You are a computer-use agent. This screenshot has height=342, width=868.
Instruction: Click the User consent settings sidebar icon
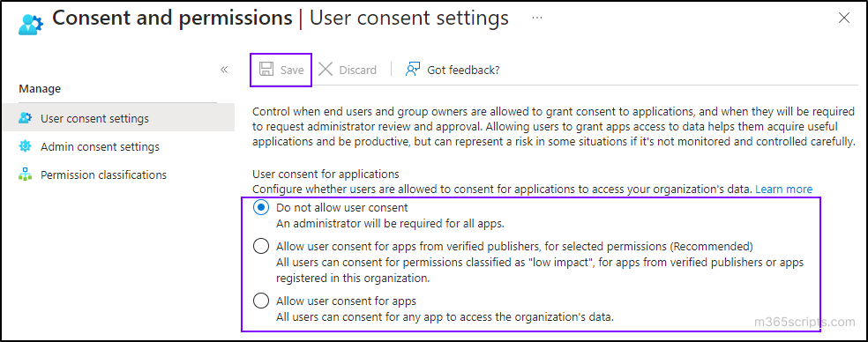point(26,118)
